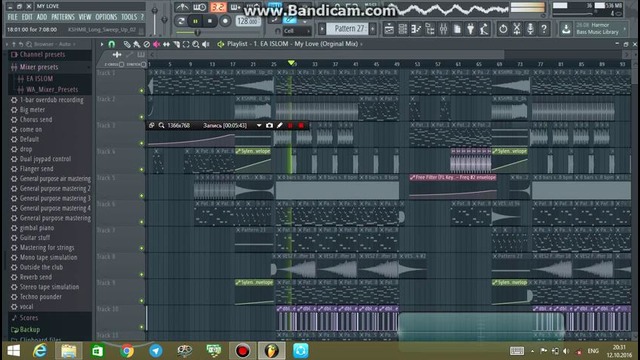The image size is (640, 360).
Task: Open the plugin picker plug icon
Action: [x=471, y=29]
